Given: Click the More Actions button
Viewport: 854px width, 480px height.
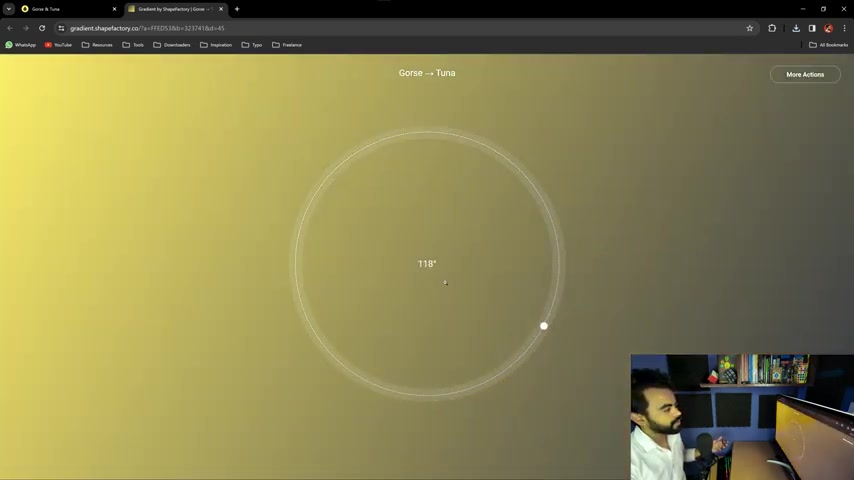Looking at the screenshot, I should point(805,74).
